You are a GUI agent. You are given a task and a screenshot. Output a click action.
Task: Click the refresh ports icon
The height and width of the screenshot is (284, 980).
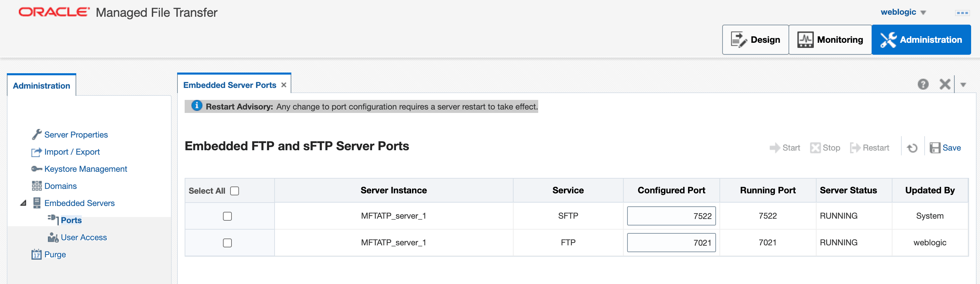point(912,148)
